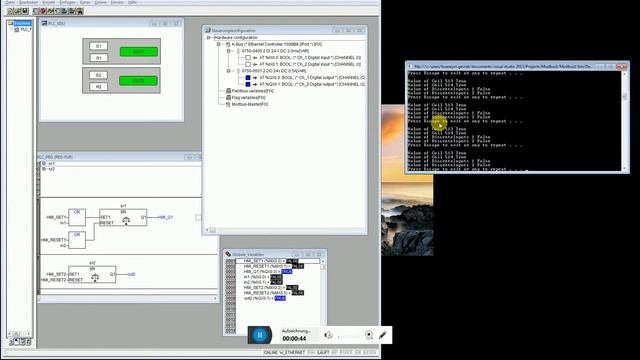Screen dimensions: 640x360
Task: Click the Fieldbus variables node icon
Action: pos(228,91)
